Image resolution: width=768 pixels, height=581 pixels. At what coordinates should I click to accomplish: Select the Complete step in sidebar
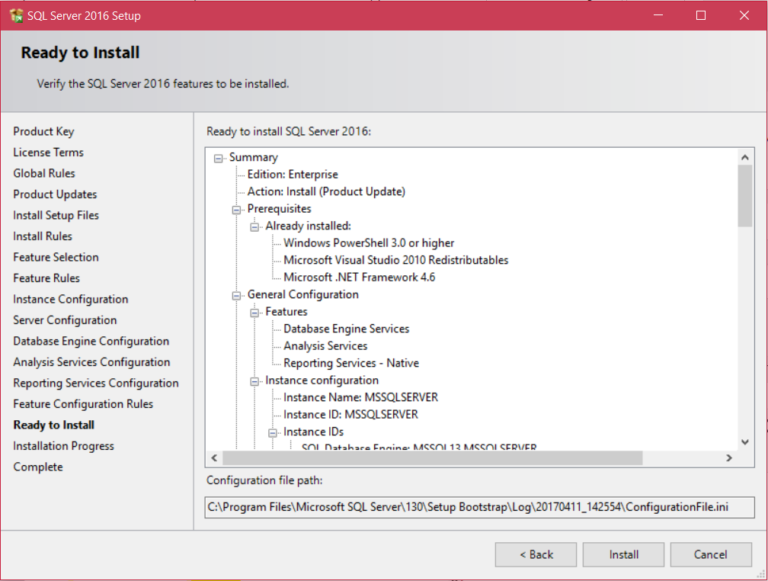38,467
